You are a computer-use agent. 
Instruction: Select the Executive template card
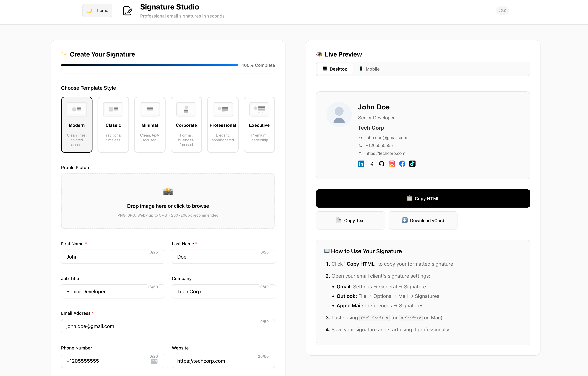coord(259,125)
